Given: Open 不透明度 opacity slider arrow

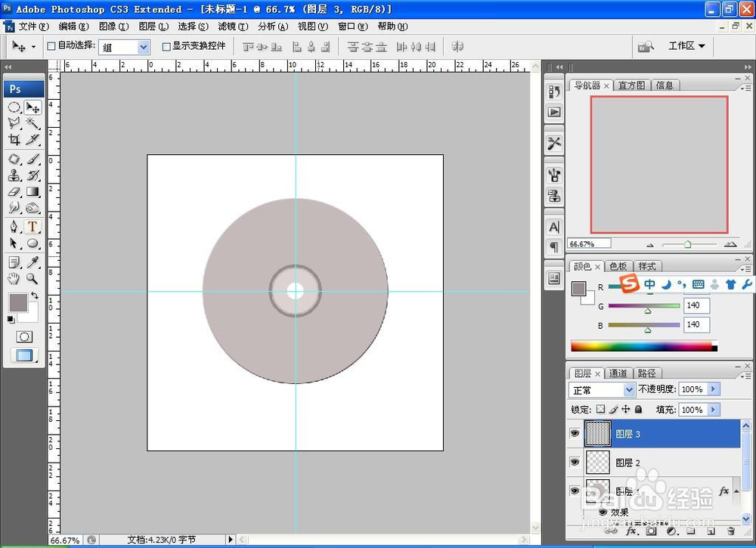Looking at the screenshot, I should (x=713, y=389).
